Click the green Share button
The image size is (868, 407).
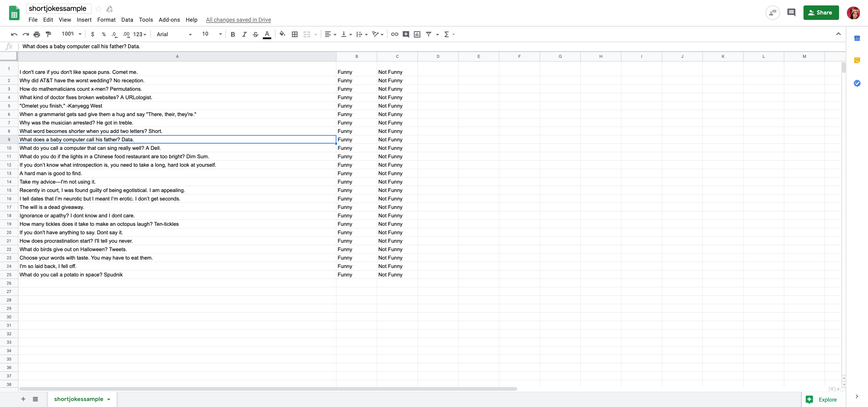pos(821,13)
